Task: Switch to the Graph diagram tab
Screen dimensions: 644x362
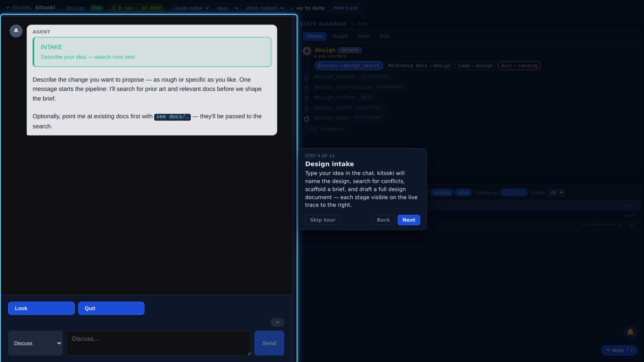Action: (x=340, y=36)
